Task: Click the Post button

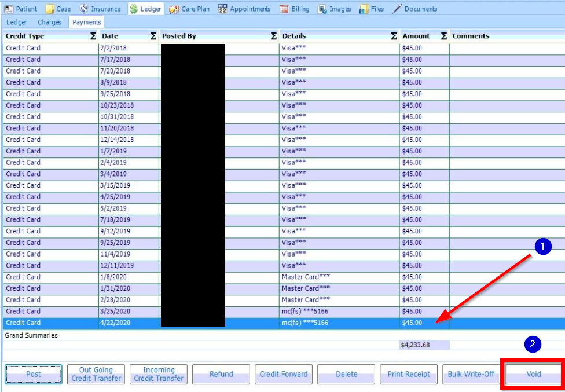Action: tap(34, 374)
